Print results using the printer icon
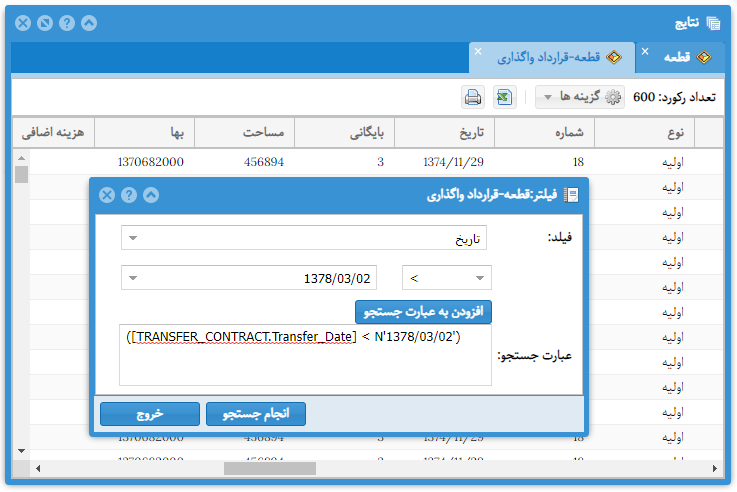Screen dimensions: 737x492 click(473, 97)
